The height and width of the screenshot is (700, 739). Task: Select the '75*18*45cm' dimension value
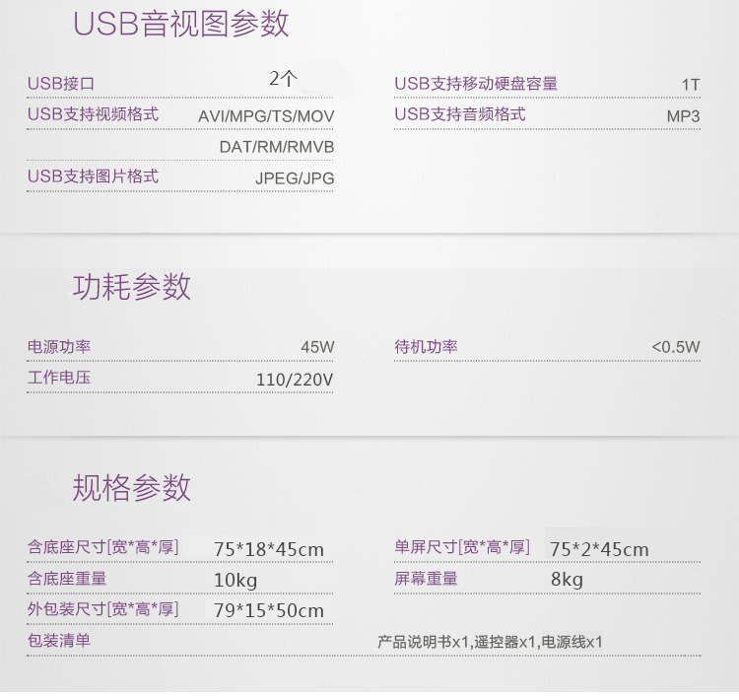tap(269, 549)
